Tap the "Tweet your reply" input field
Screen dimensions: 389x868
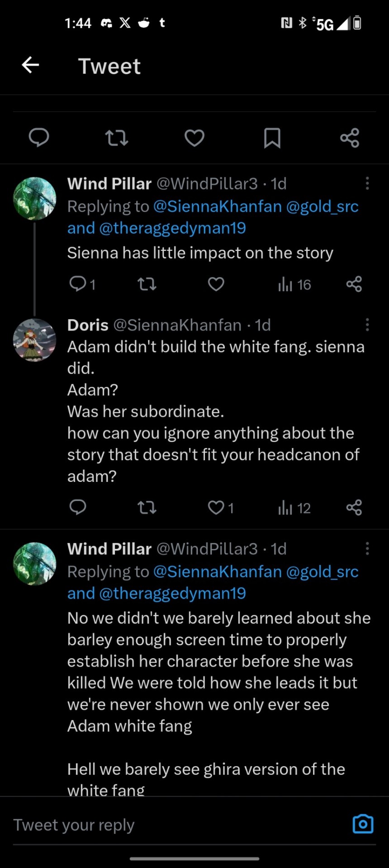click(x=172, y=825)
